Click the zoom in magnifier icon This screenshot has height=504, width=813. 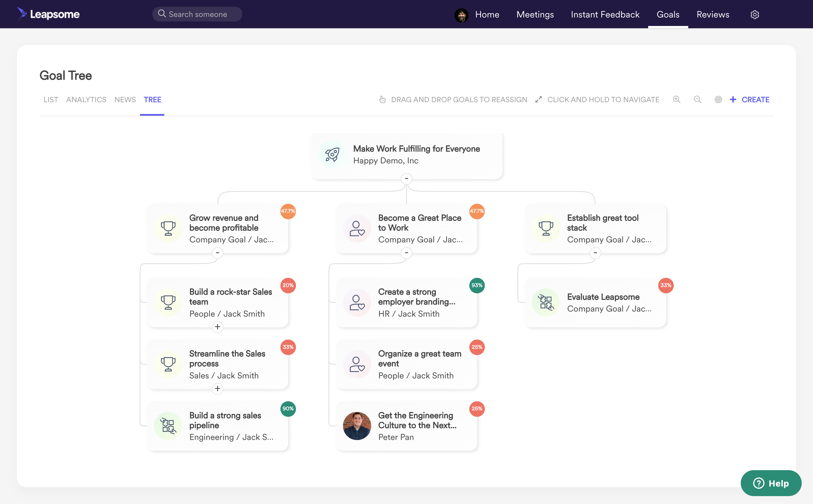pyautogui.click(x=676, y=99)
